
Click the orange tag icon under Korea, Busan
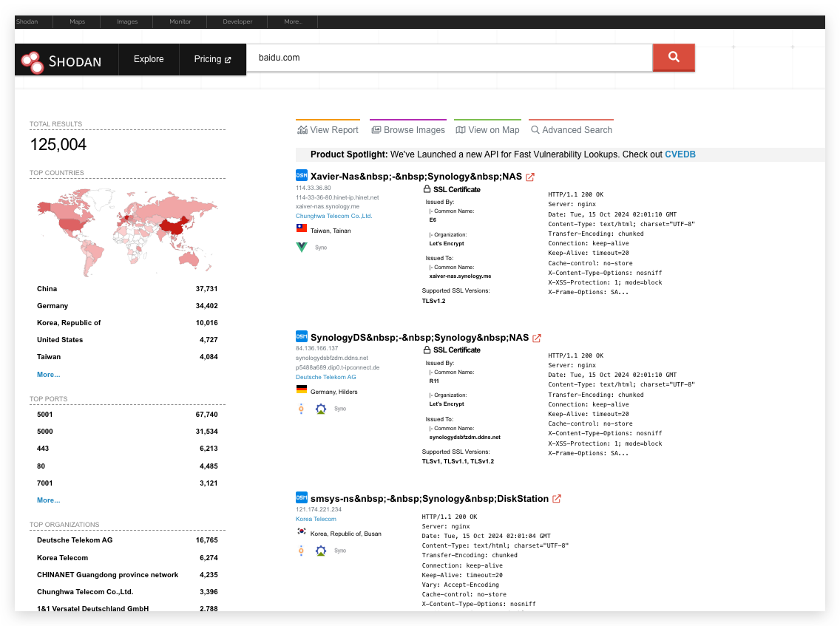point(301,551)
